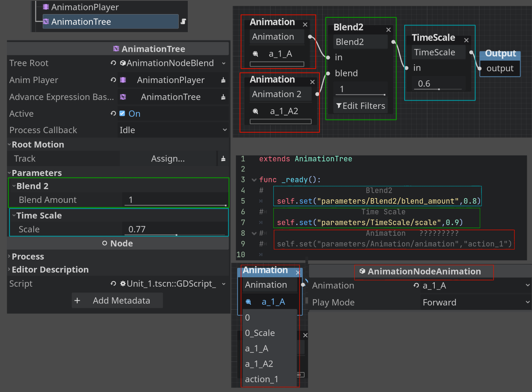This screenshot has height=392, width=532.
Task: Click animation picker icon beside a_1_A in graph
Action: (256, 54)
